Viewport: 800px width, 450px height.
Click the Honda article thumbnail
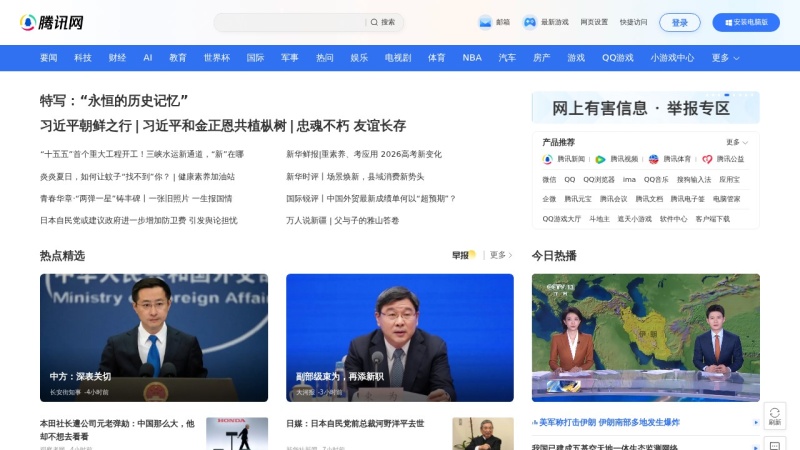pos(237,434)
